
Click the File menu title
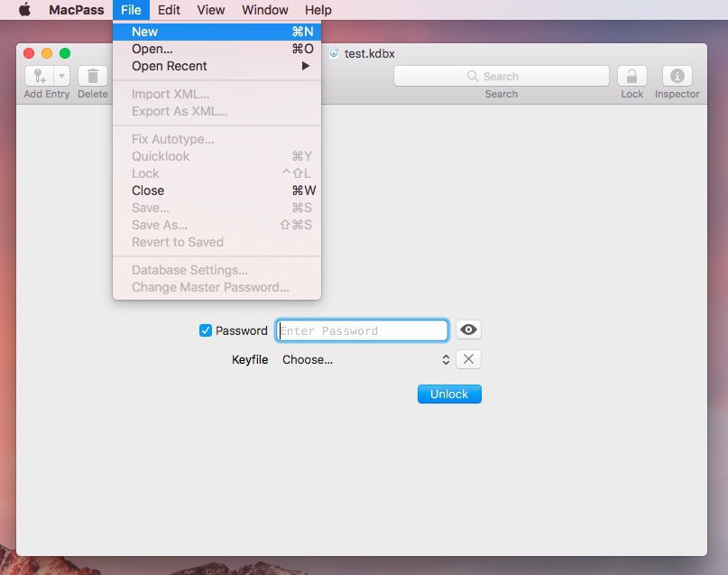[131, 10]
